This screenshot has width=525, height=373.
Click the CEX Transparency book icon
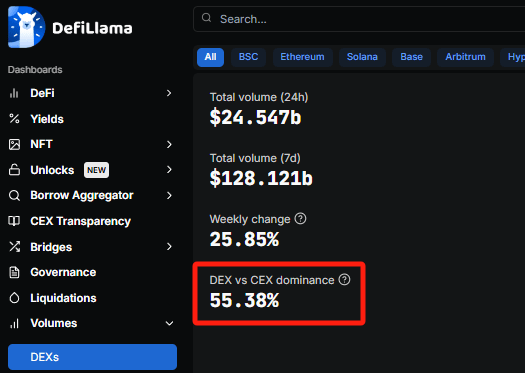click(x=14, y=221)
